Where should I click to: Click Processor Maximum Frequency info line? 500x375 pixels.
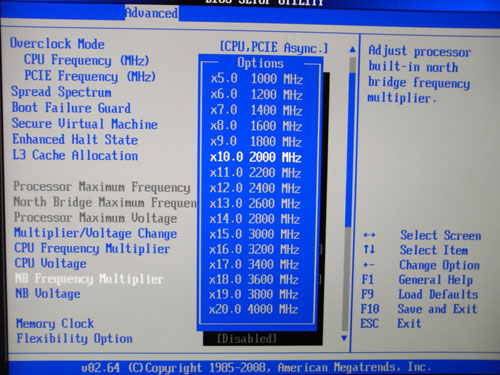click(102, 187)
